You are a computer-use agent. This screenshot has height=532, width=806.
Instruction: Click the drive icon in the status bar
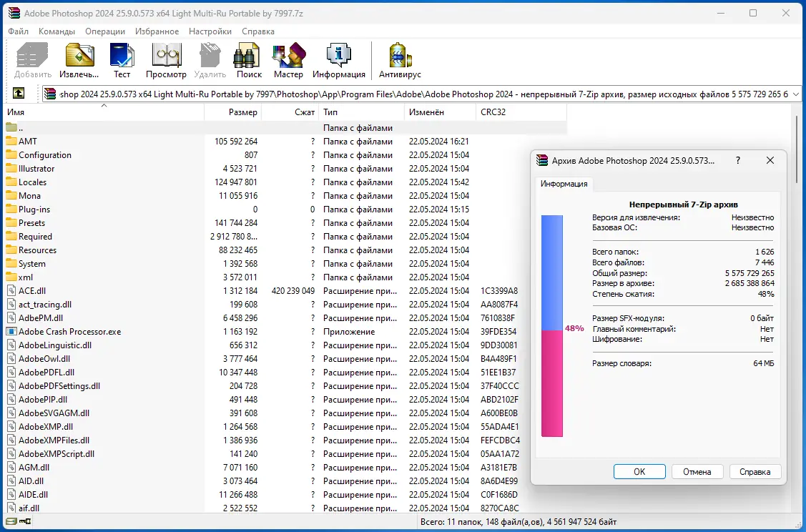(x=11, y=521)
